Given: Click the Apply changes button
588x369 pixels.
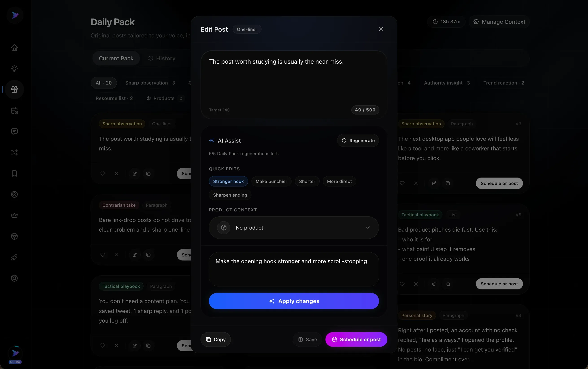Looking at the screenshot, I should (x=294, y=301).
